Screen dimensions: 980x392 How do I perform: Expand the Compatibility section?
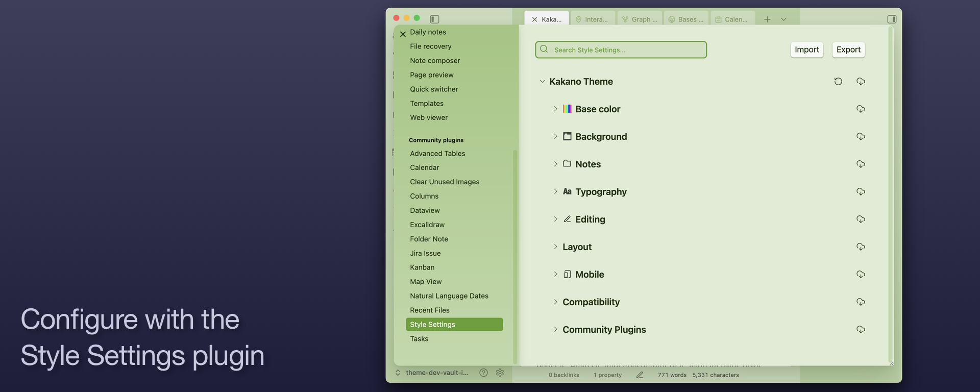(x=555, y=302)
